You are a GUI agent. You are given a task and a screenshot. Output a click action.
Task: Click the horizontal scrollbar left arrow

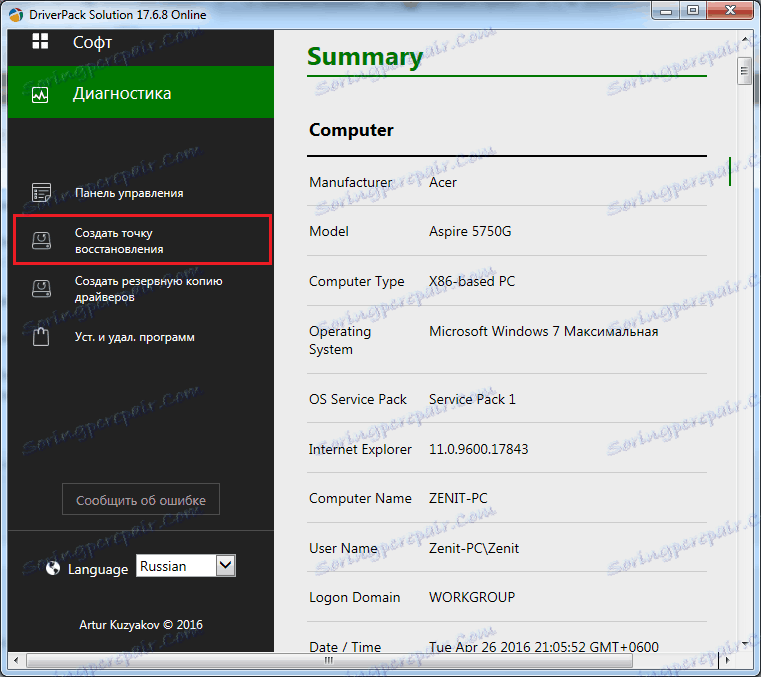click(x=16, y=660)
